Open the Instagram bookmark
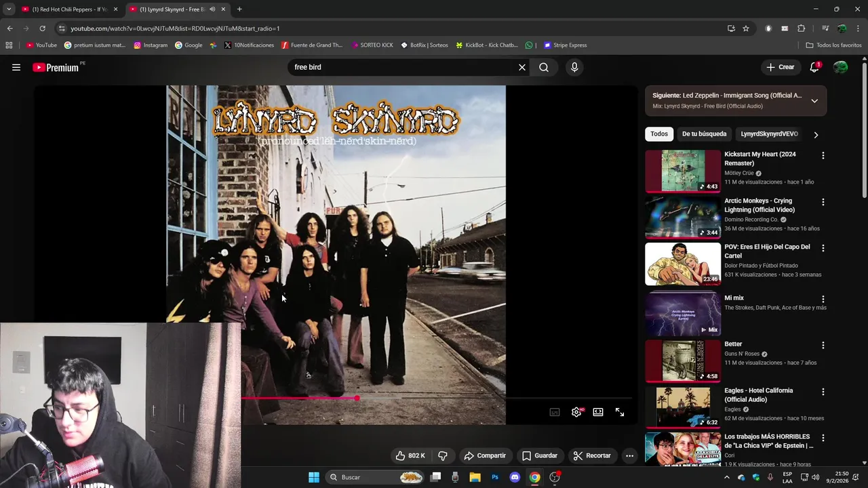Screen dimensions: 868x488 tap(151, 45)
